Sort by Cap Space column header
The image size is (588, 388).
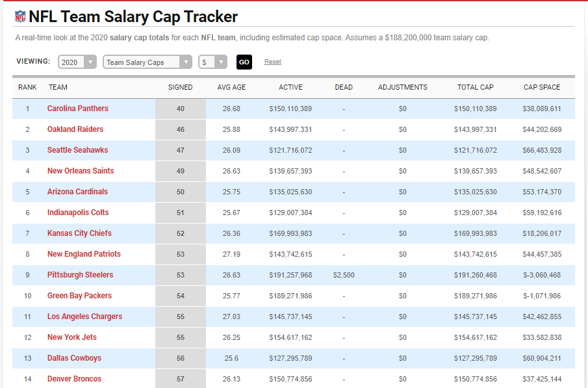(x=541, y=87)
